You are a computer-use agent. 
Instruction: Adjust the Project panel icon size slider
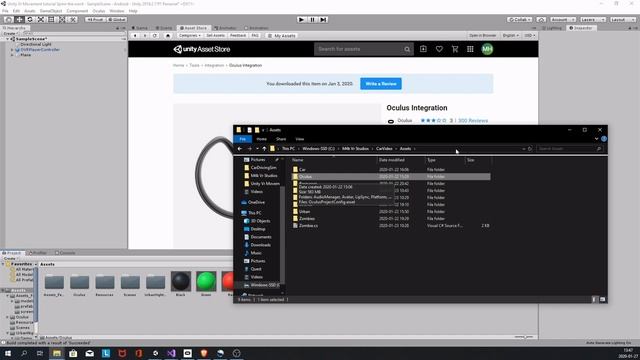click(x=524, y=337)
